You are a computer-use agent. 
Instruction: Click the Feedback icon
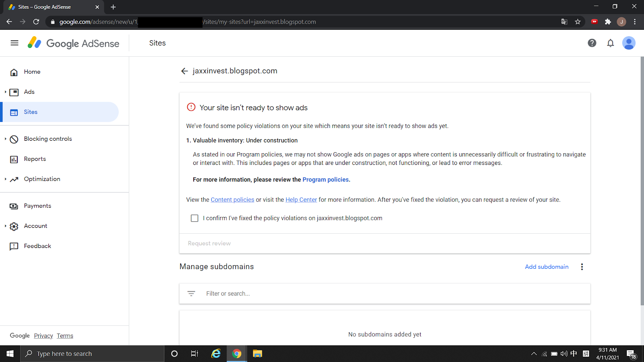14,246
